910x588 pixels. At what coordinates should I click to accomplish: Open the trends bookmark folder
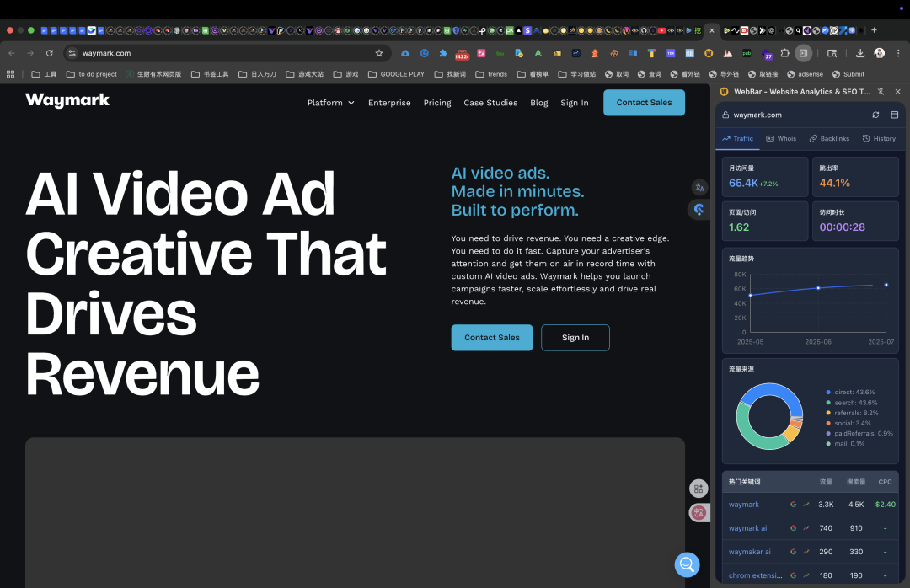pos(491,74)
